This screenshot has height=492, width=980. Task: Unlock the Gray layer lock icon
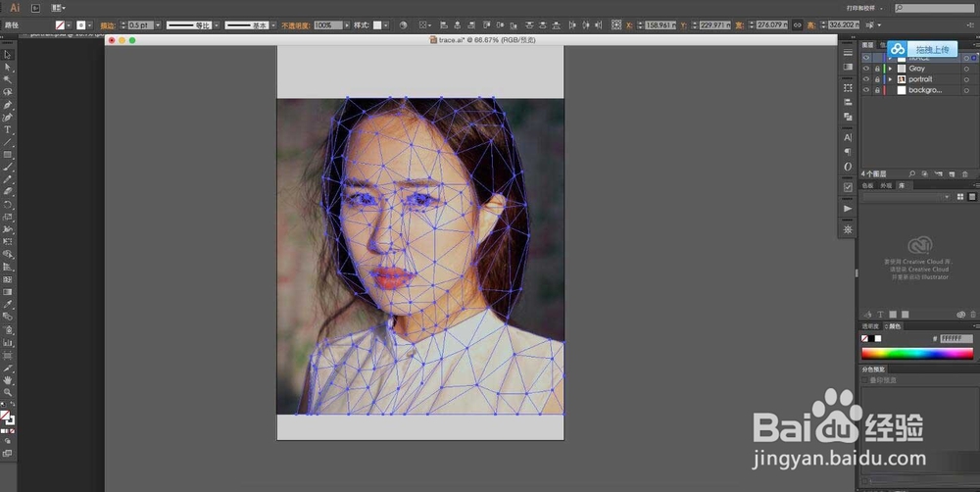tap(877, 69)
